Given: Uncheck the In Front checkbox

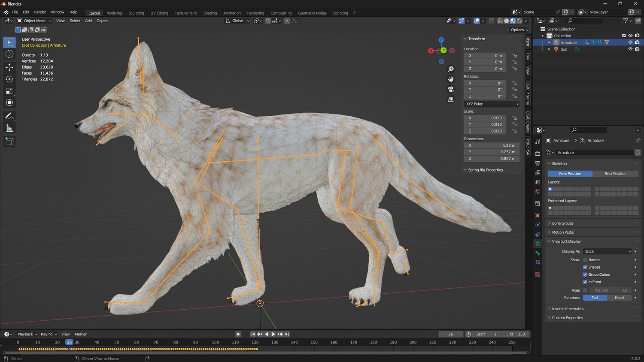Looking at the screenshot, I should (585, 282).
